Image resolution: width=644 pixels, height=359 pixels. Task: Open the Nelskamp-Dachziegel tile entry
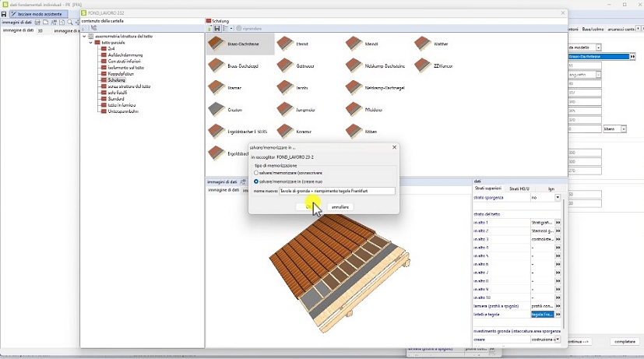click(x=354, y=88)
